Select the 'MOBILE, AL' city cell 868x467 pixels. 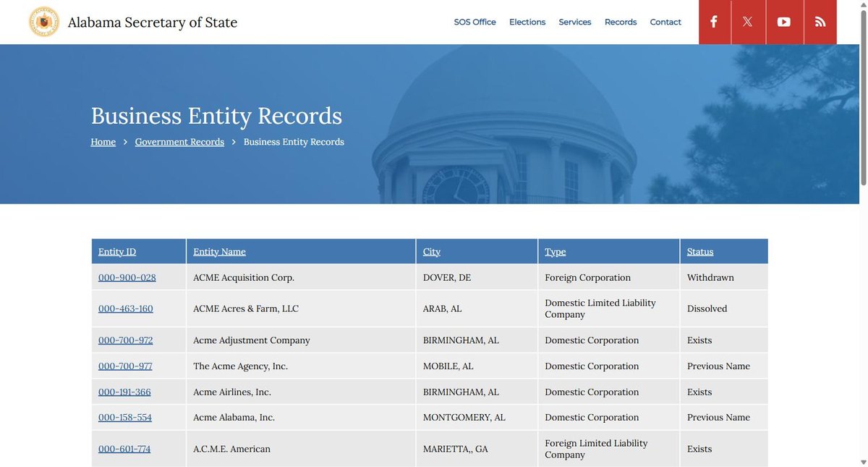[x=477, y=366]
